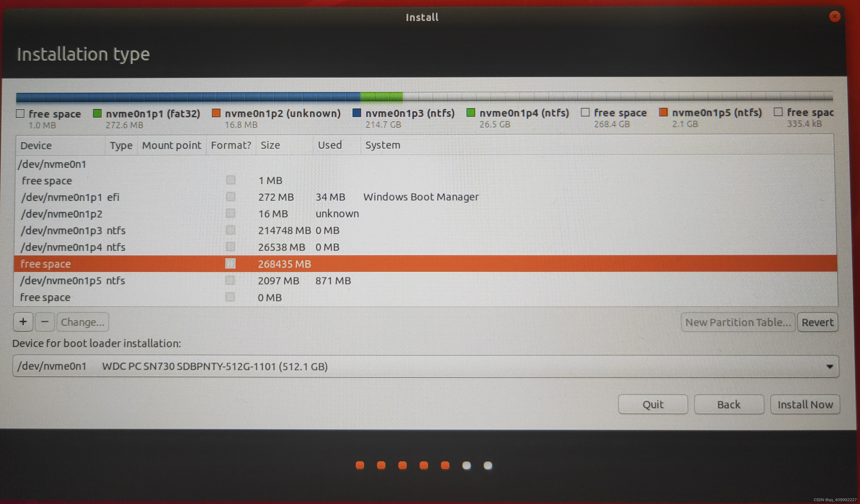Click the Used column header
Viewport: 860px width, 504px height.
337,145
